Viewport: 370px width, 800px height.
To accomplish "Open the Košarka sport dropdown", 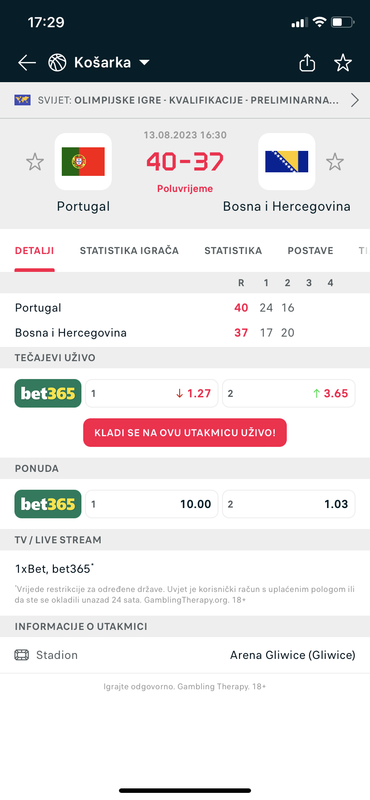I will [112, 63].
